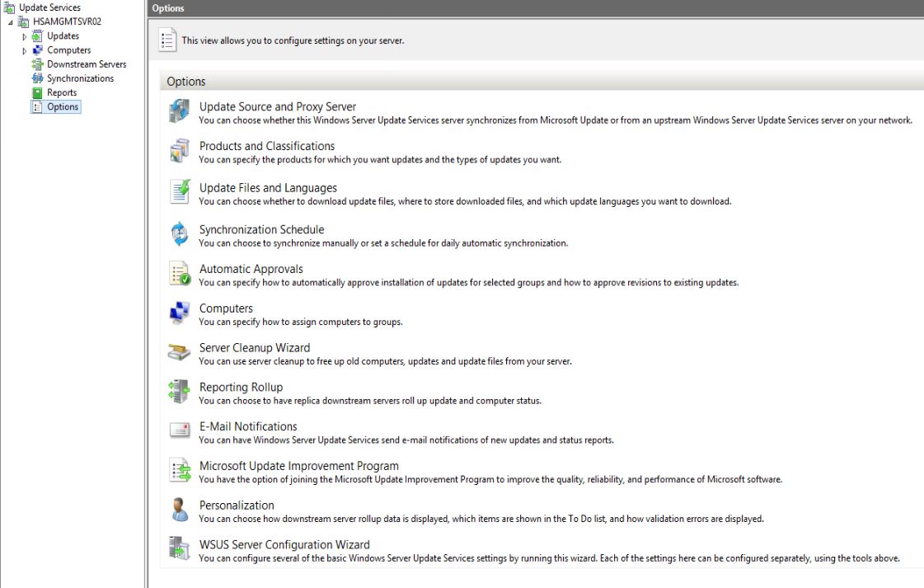Select Updates in the console tree
Viewport: 924px width, 588px height.
pos(63,36)
